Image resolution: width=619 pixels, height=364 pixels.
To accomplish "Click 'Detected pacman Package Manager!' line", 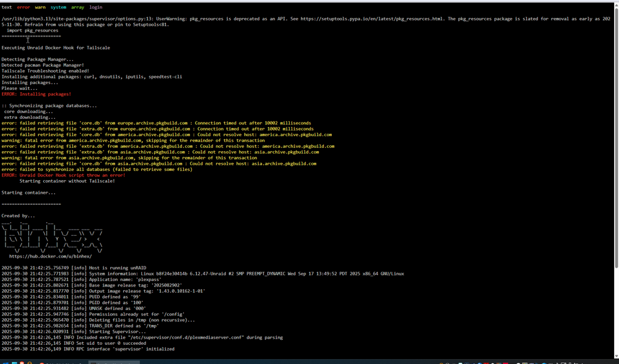I will 43,65.
